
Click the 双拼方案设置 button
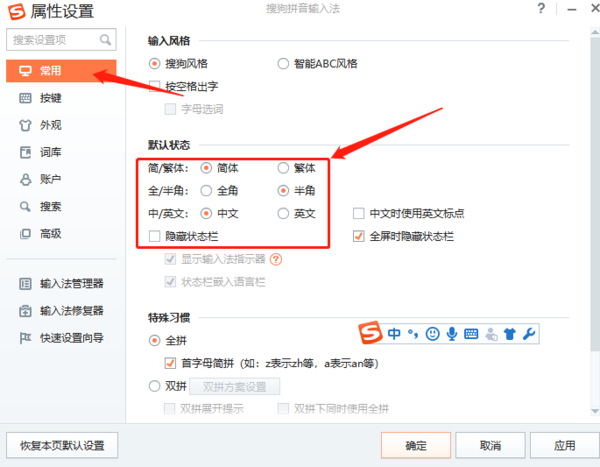(235, 387)
